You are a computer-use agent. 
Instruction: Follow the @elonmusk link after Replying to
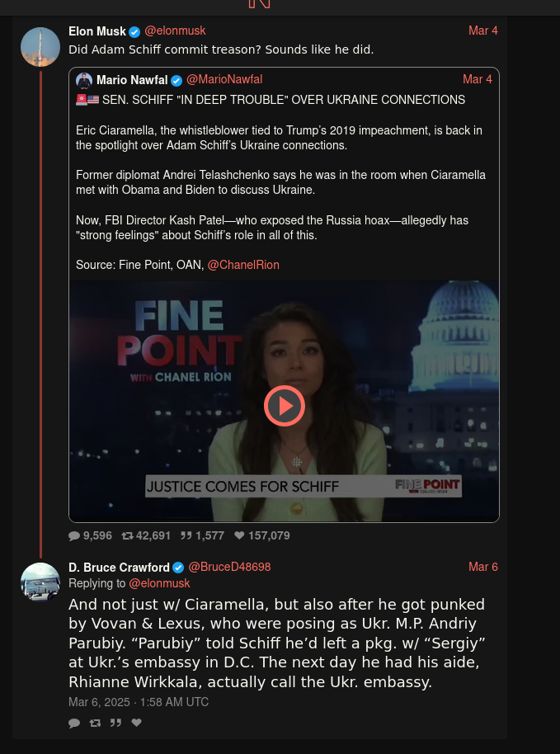point(160,583)
